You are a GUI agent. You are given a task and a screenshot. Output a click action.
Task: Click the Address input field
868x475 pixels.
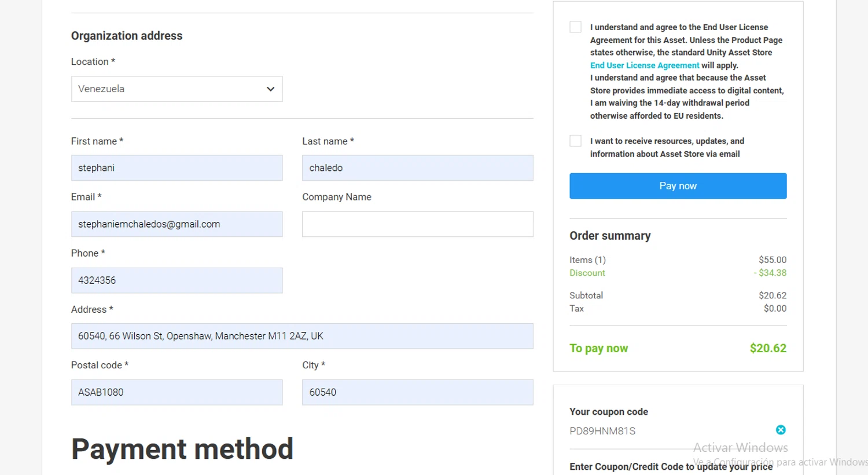coord(302,336)
